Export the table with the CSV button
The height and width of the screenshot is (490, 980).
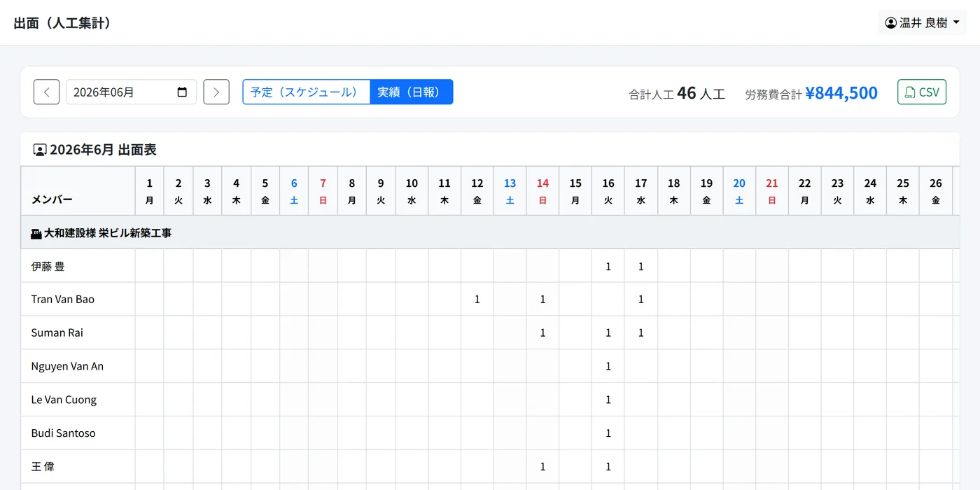(x=922, y=92)
